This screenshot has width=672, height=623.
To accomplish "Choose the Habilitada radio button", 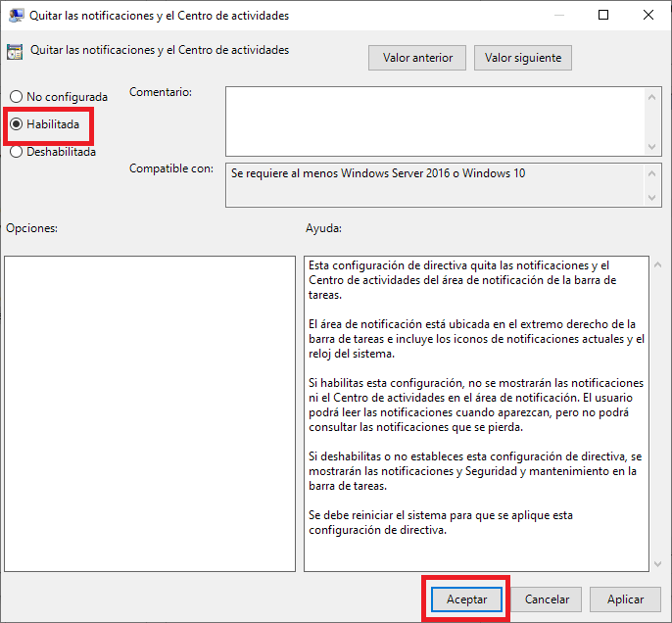I will 45,124.
